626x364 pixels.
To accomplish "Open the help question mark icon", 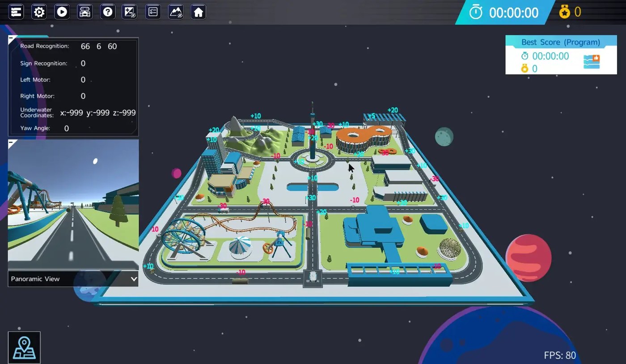I will (108, 12).
